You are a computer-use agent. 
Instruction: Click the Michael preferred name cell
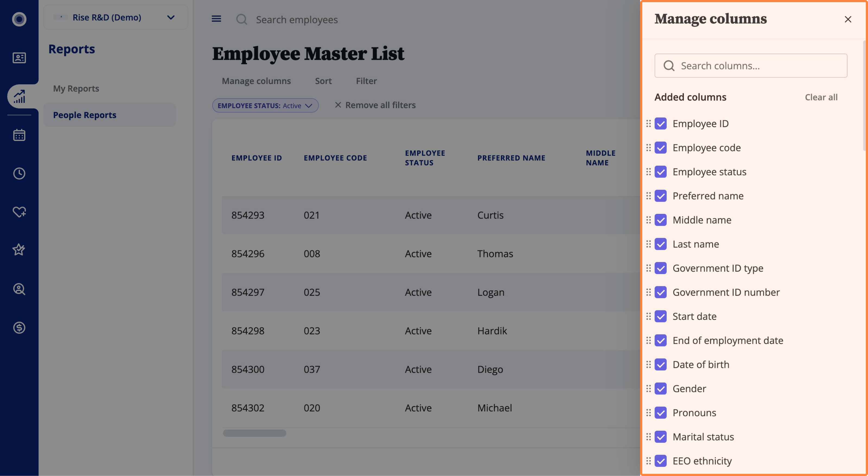(494, 408)
